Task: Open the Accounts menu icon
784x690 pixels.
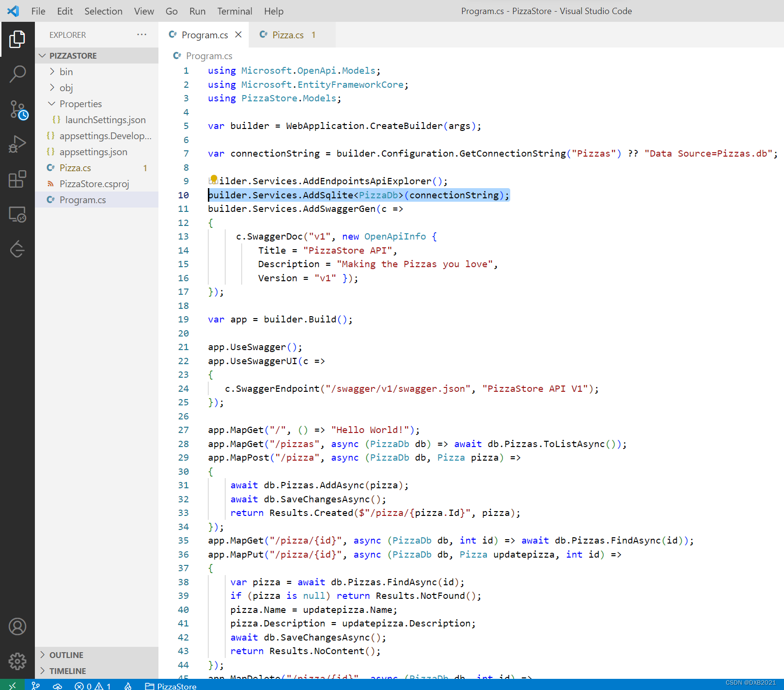Action: point(17,626)
